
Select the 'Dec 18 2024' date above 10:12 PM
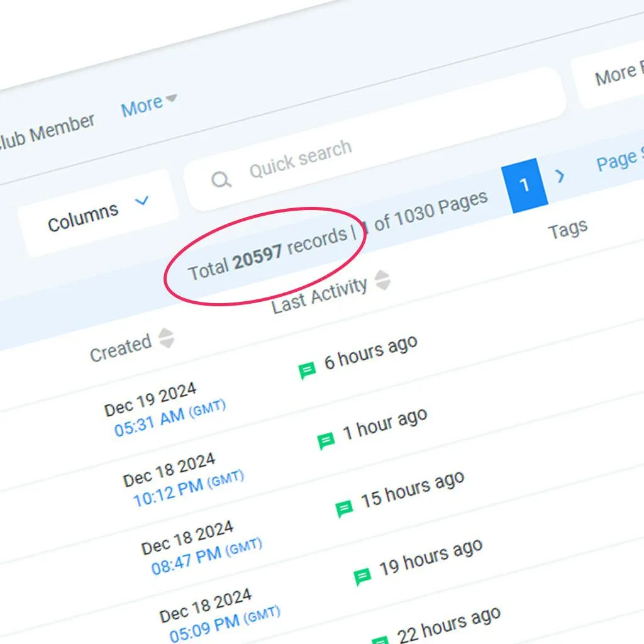(169, 469)
